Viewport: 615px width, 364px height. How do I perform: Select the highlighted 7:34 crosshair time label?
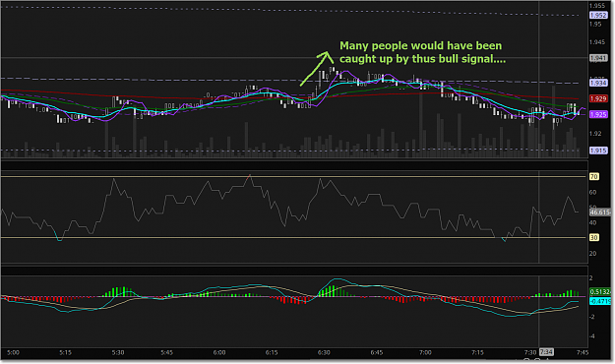click(x=546, y=352)
